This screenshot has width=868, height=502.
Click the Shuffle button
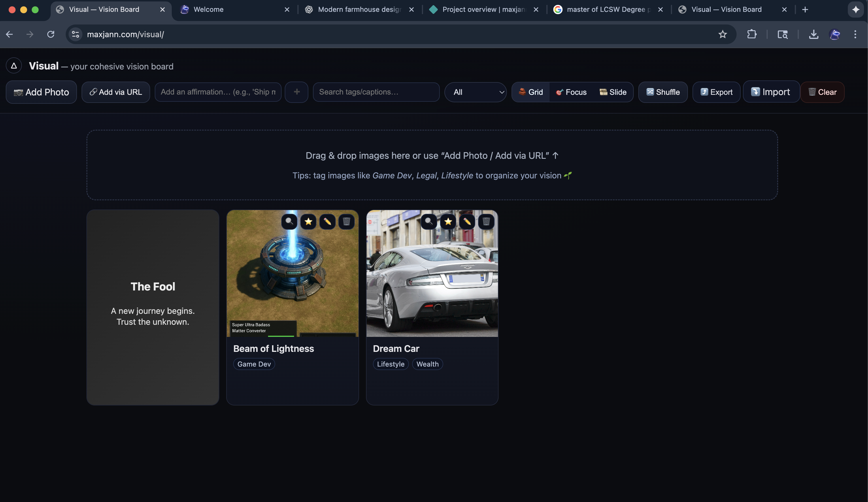(663, 92)
